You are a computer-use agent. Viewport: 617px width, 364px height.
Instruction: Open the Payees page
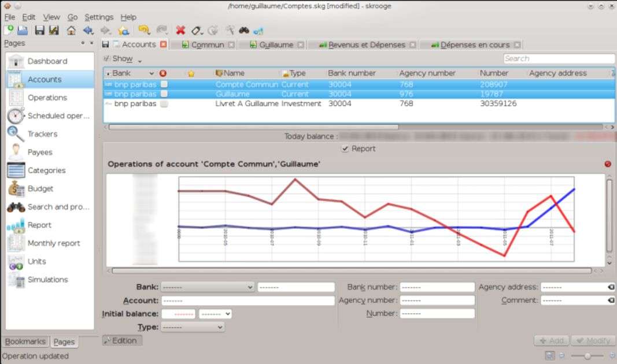tap(50, 152)
